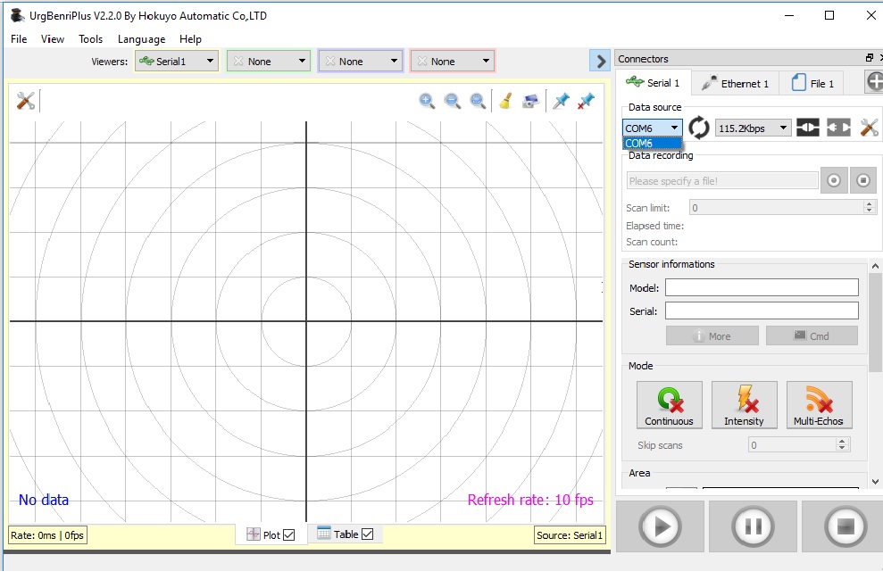Screen dimensions: 883x588
Task: Select COM6 from the dropdown list
Action: coord(652,143)
